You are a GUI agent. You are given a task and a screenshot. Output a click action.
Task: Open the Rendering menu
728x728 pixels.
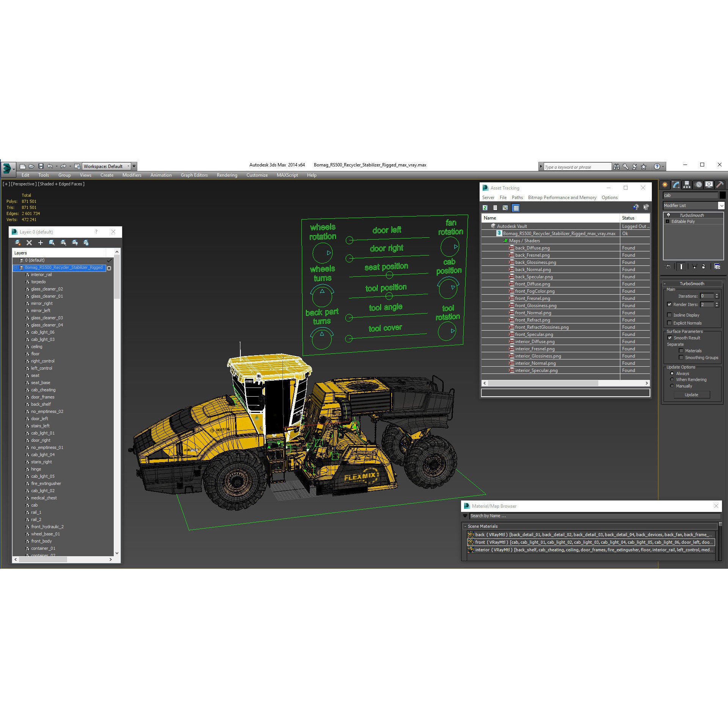[x=227, y=175]
